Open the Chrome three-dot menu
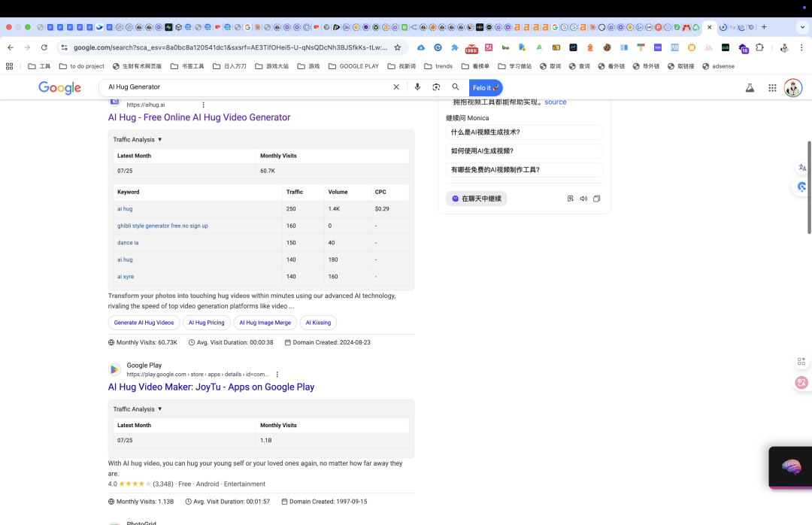Screen dimensions: 812x525 pyautogui.click(x=801, y=47)
